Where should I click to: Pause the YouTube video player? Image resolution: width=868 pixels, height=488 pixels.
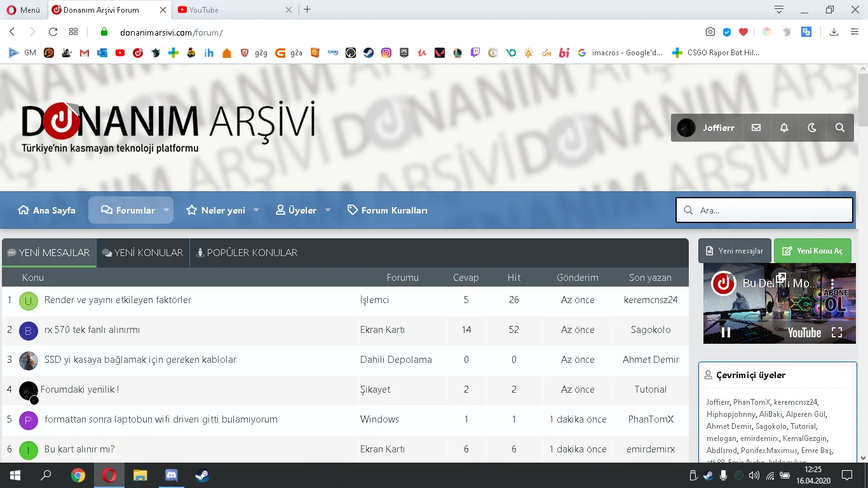tap(726, 332)
